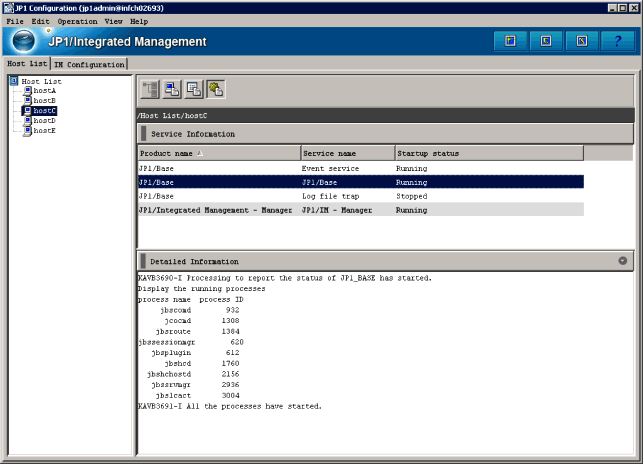The image size is (643, 464).
Task: Select hostE in the host tree
Action: (44, 130)
